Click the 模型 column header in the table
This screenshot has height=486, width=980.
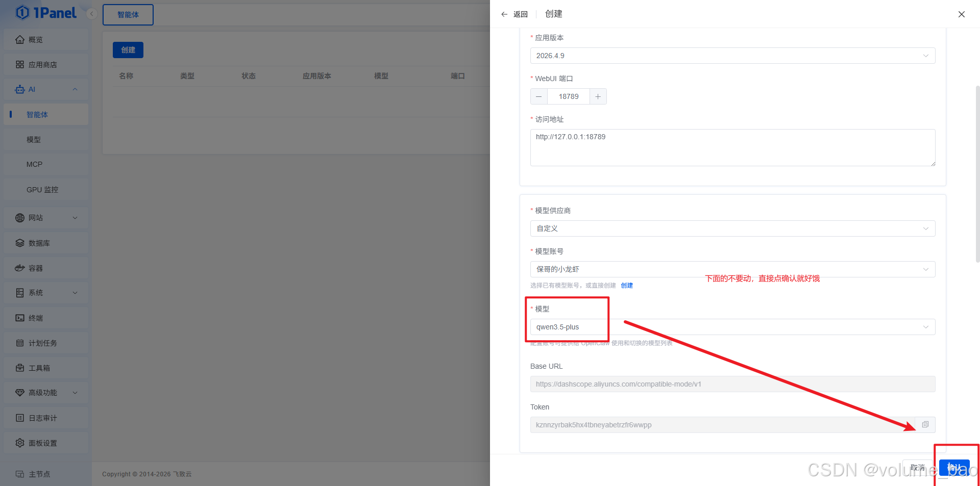click(x=381, y=76)
